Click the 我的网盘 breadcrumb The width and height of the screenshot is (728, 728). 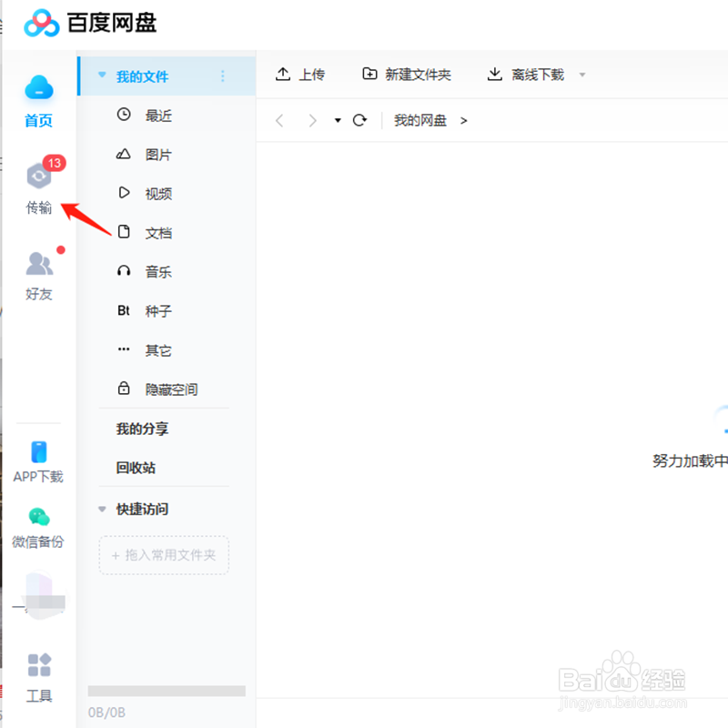pyautogui.click(x=420, y=120)
